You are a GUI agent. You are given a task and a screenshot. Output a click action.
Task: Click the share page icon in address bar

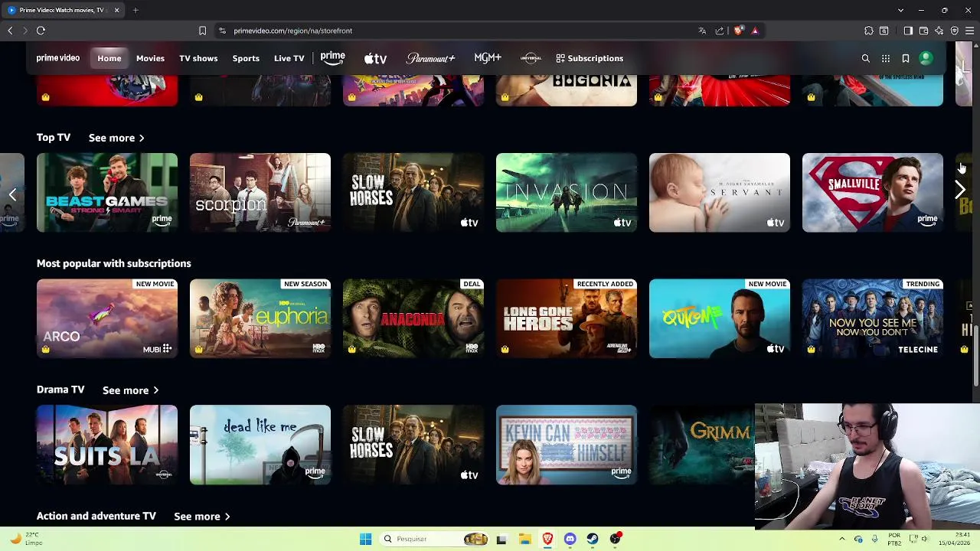click(x=720, y=31)
